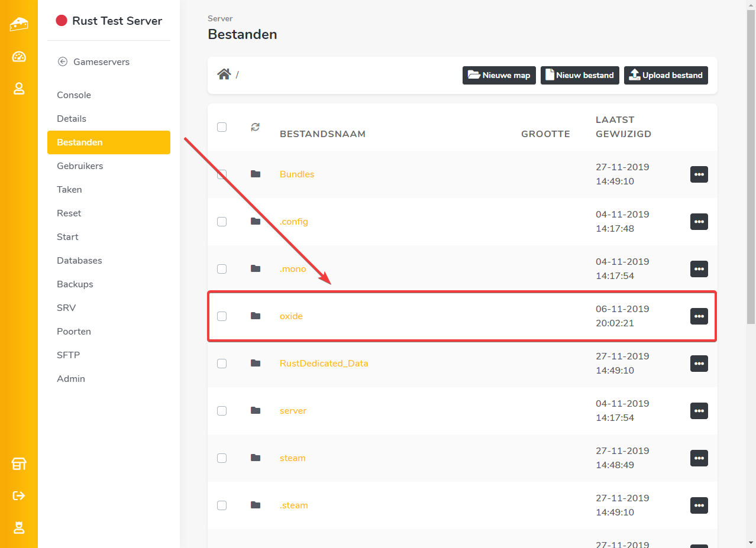Expand actions menu for RustDedicated_Data
This screenshot has height=548, width=756.
[x=699, y=364]
